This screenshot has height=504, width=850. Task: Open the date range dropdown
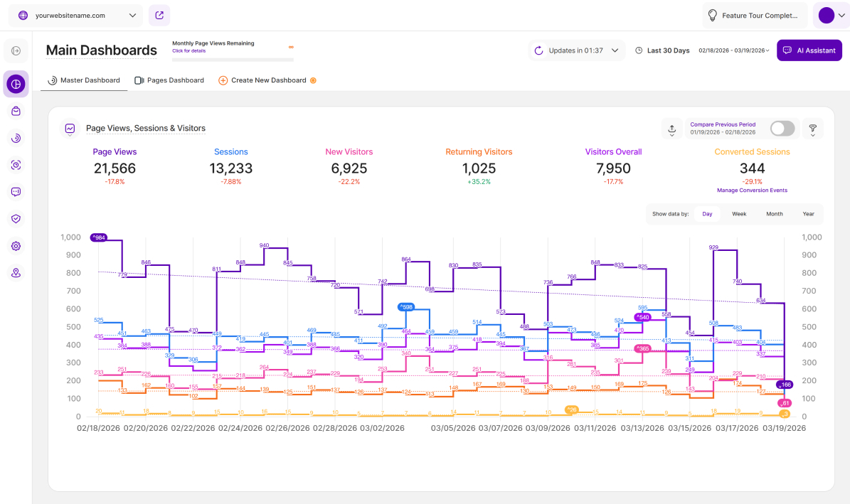(733, 50)
